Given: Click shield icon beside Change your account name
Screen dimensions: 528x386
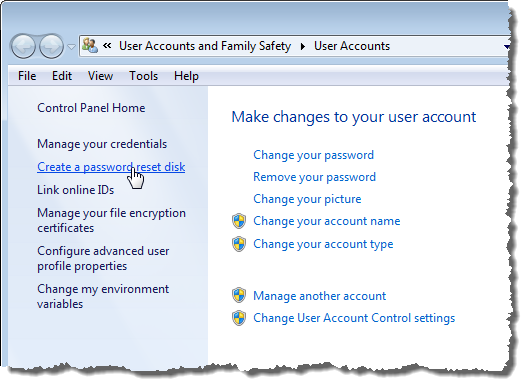Looking at the screenshot, I should pyautogui.click(x=239, y=221).
